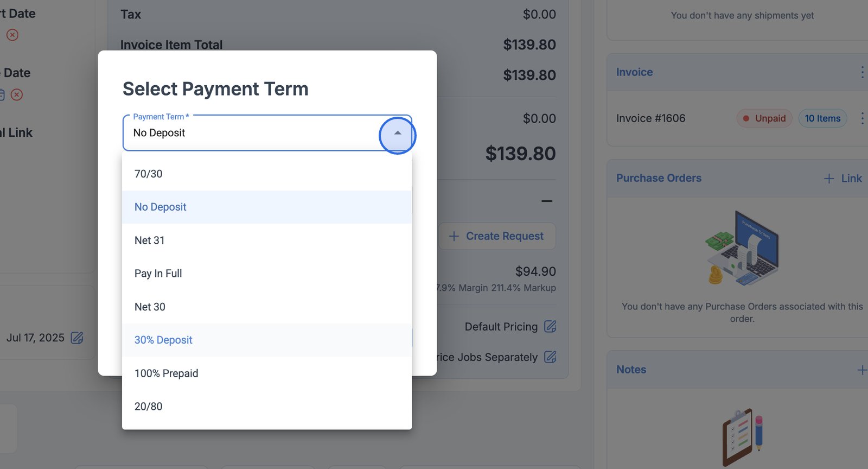This screenshot has height=469, width=868.
Task: Link a purchase order
Action: point(843,179)
